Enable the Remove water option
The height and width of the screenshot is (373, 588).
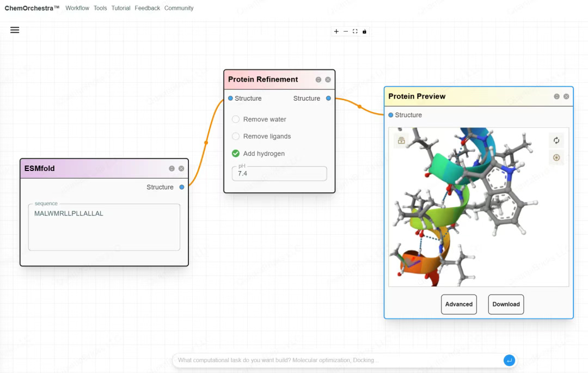point(236,119)
